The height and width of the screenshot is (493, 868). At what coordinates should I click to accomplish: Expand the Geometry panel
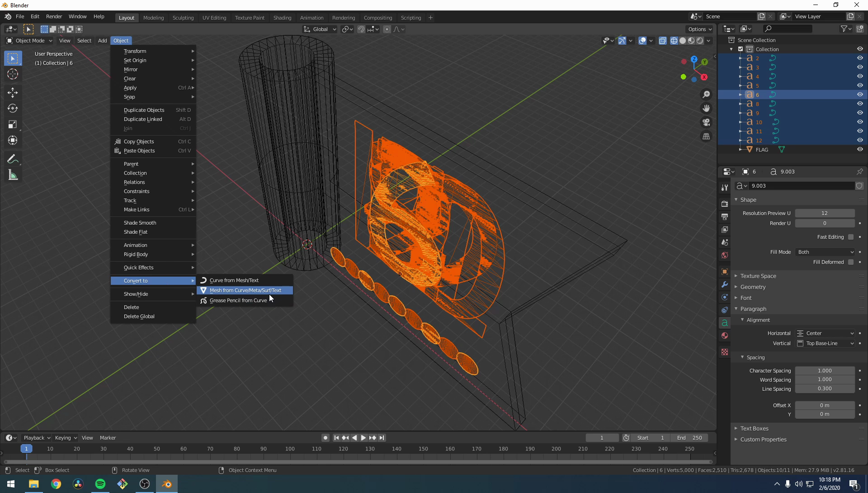coord(753,287)
